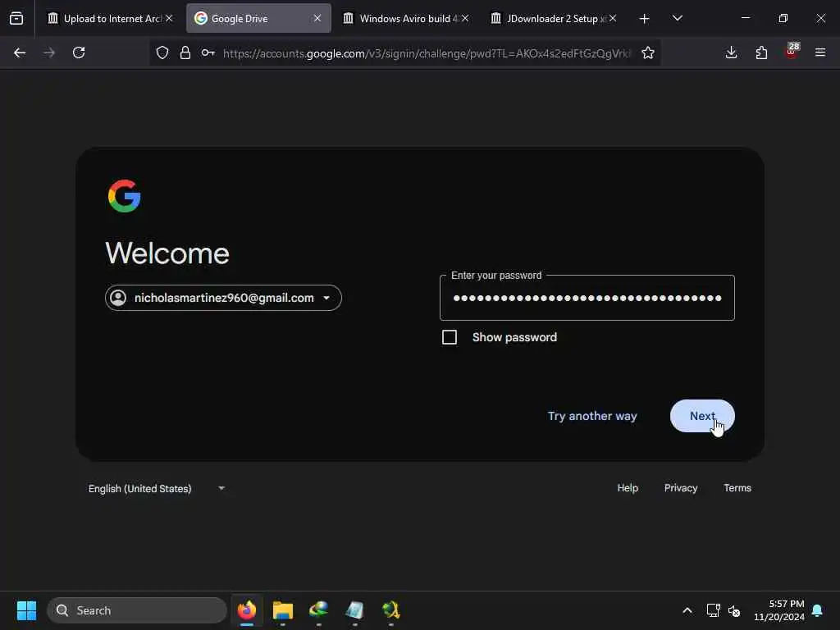Open a new browser tab

[x=645, y=19]
